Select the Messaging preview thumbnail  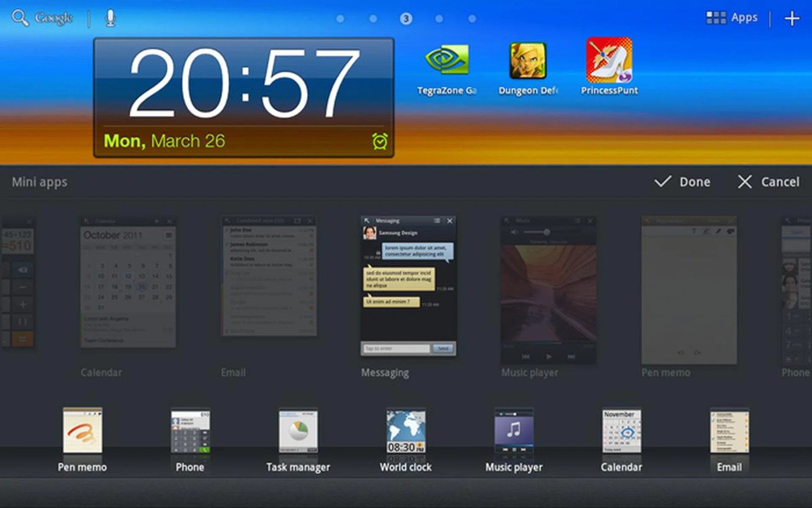pyautogui.click(x=408, y=286)
